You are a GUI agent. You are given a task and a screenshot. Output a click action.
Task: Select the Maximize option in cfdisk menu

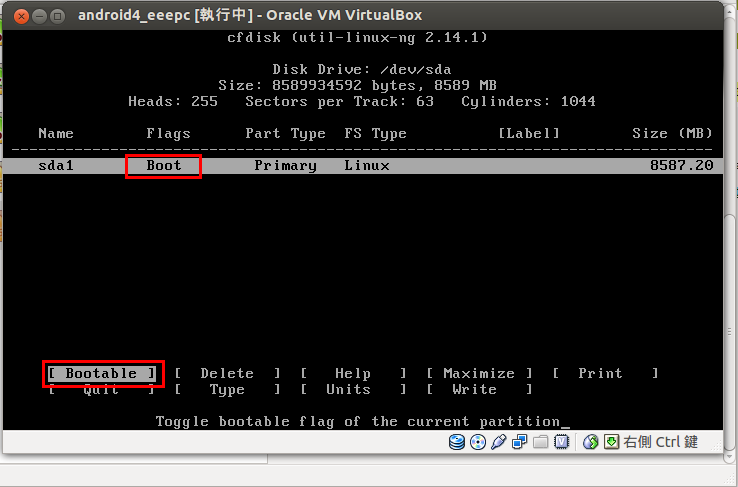tap(479, 374)
